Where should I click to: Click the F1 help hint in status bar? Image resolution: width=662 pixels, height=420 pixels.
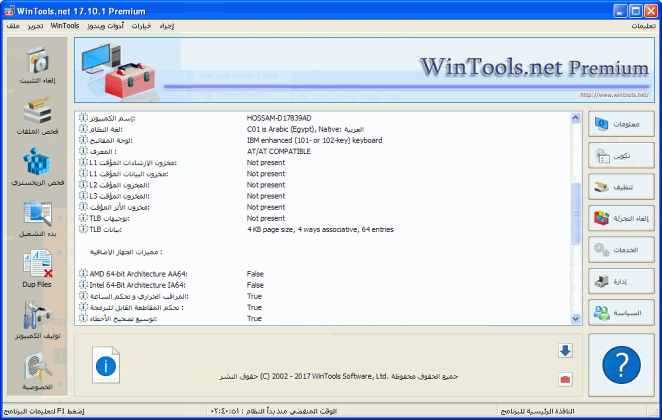point(44,411)
